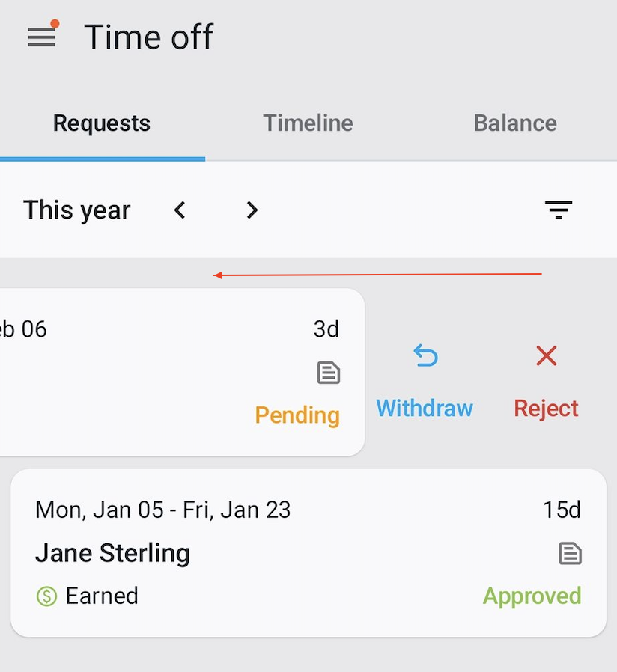Tap the Withdraw undo arrow icon
The width and height of the screenshot is (617, 672).
click(x=425, y=357)
